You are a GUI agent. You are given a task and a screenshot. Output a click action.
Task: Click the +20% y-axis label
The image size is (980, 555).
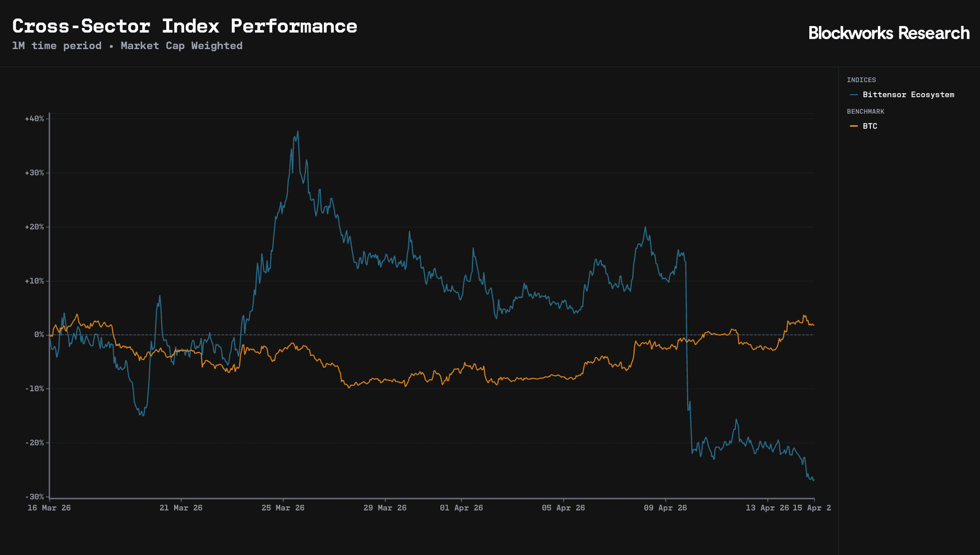click(35, 227)
